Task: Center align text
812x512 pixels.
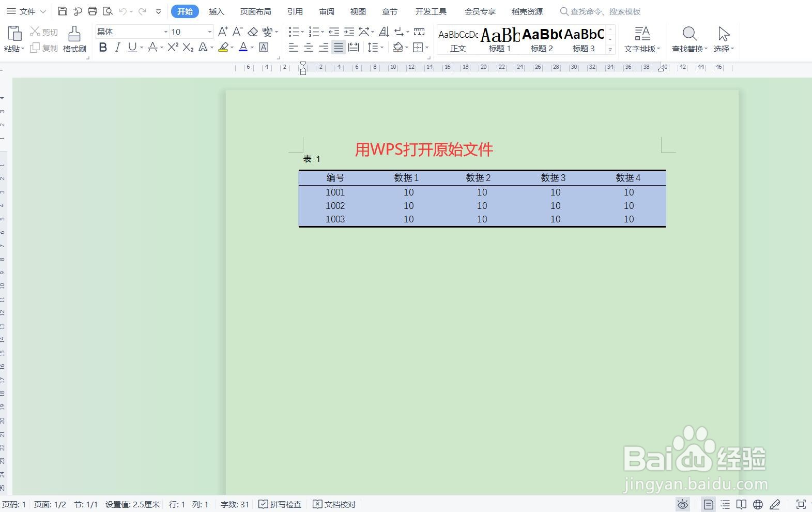Action: (x=309, y=48)
